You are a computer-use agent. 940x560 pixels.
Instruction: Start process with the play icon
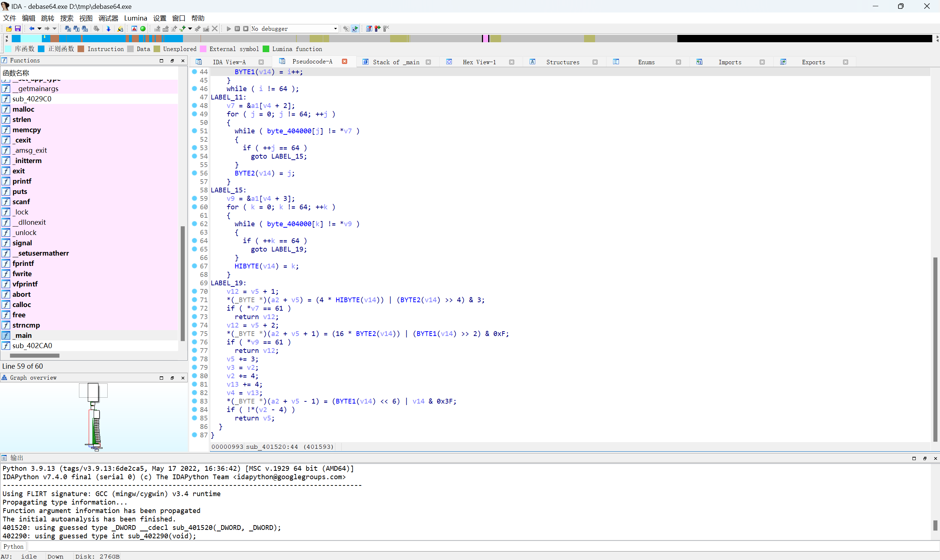click(229, 29)
